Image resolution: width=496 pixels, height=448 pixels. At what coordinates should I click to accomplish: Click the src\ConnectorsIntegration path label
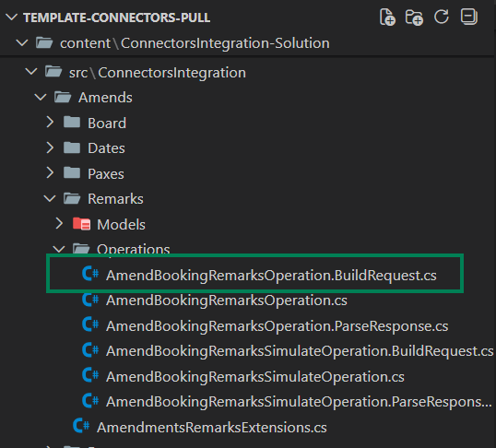(x=158, y=73)
